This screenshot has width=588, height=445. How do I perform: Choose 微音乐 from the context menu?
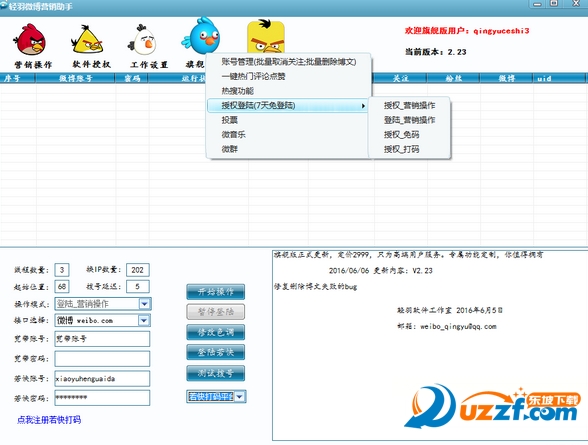pyautogui.click(x=288, y=134)
